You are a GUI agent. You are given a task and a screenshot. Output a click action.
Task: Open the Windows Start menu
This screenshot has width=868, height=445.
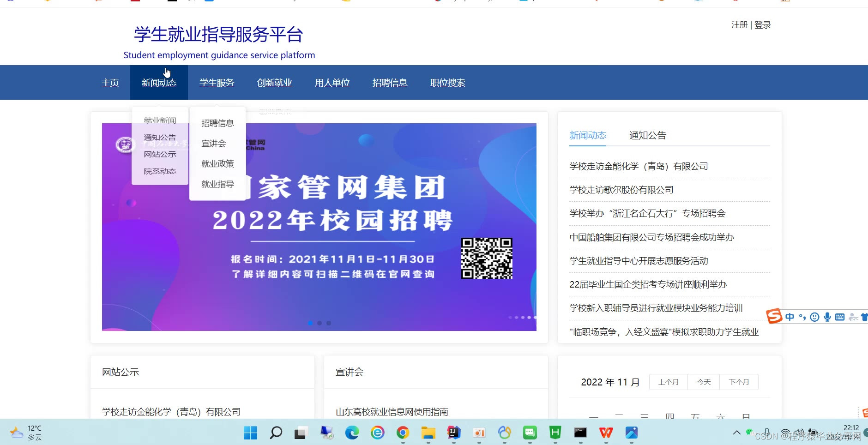[x=250, y=433]
